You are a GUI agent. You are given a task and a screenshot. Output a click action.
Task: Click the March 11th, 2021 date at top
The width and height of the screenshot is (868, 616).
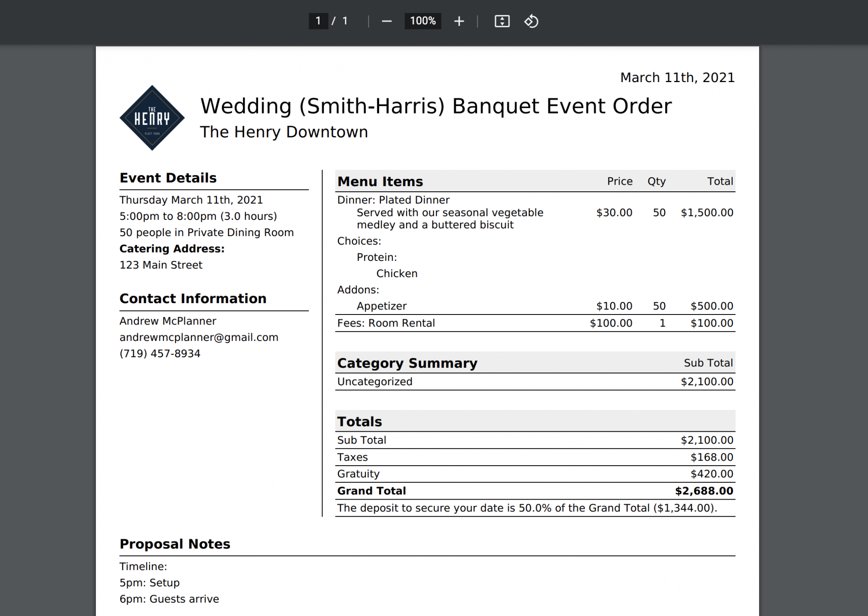click(x=677, y=77)
